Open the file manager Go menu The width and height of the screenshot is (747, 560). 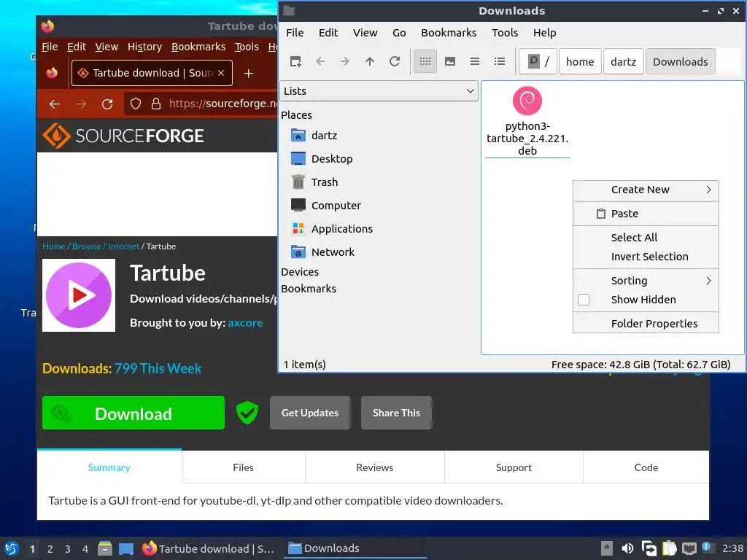point(399,32)
